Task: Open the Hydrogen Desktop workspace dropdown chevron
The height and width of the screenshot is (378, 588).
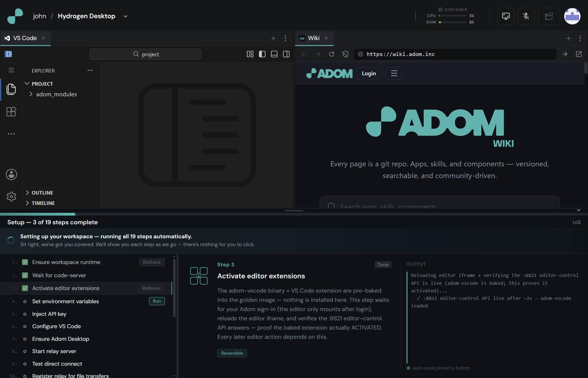Action: [125, 16]
